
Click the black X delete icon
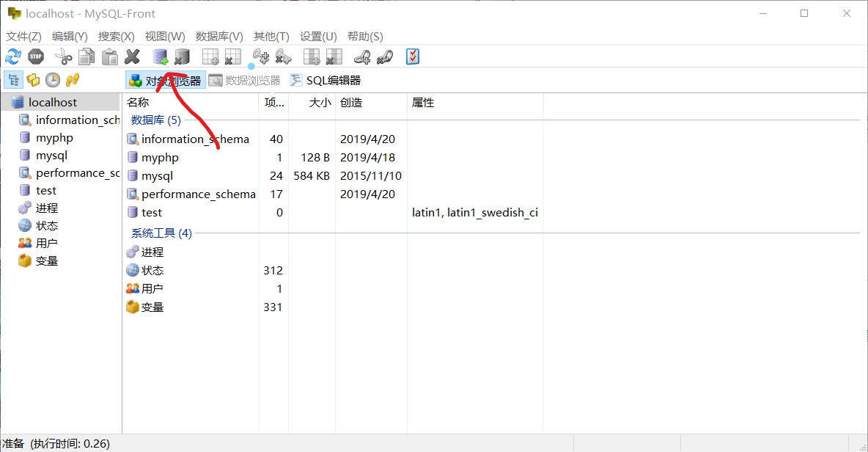coord(132,56)
